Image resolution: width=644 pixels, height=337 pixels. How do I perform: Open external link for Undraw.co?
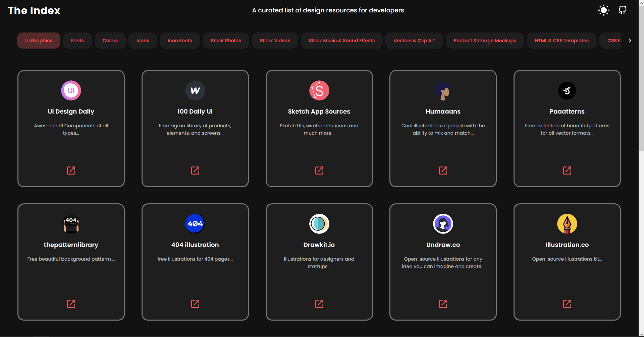[x=443, y=304]
